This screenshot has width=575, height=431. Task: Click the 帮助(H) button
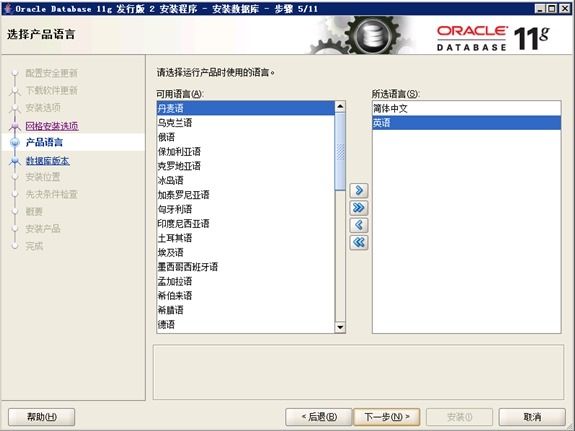pos(41,417)
